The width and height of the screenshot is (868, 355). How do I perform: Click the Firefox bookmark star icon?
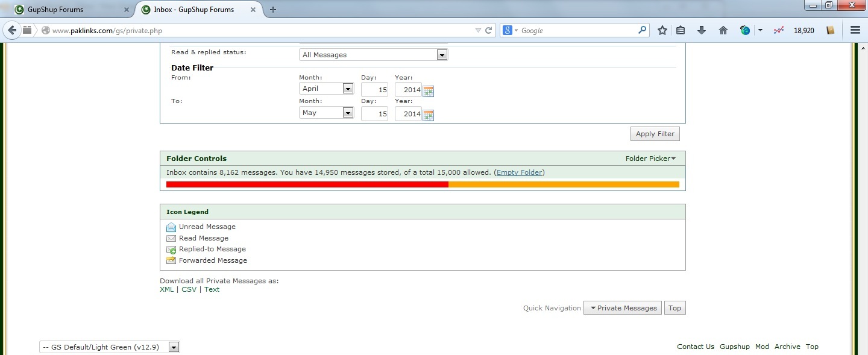[x=662, y=30]
